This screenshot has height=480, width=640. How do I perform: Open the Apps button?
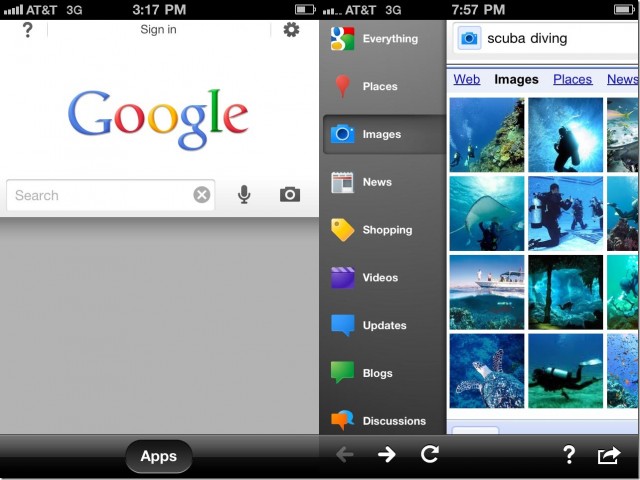click(159, 456)
